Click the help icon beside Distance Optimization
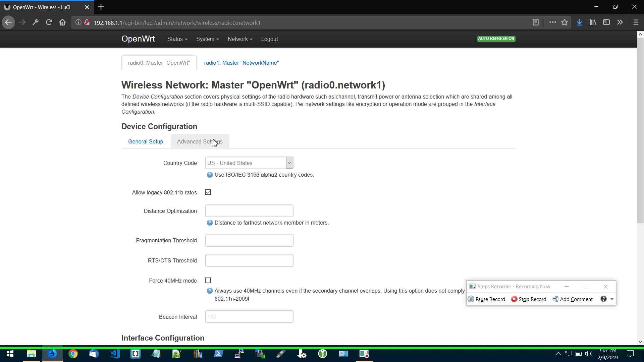 click(x=210, y=223)
